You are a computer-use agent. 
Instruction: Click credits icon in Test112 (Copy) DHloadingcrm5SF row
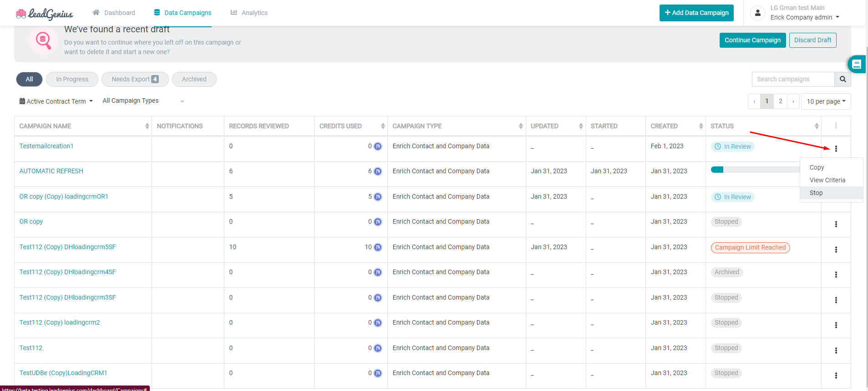pos(378,247)
